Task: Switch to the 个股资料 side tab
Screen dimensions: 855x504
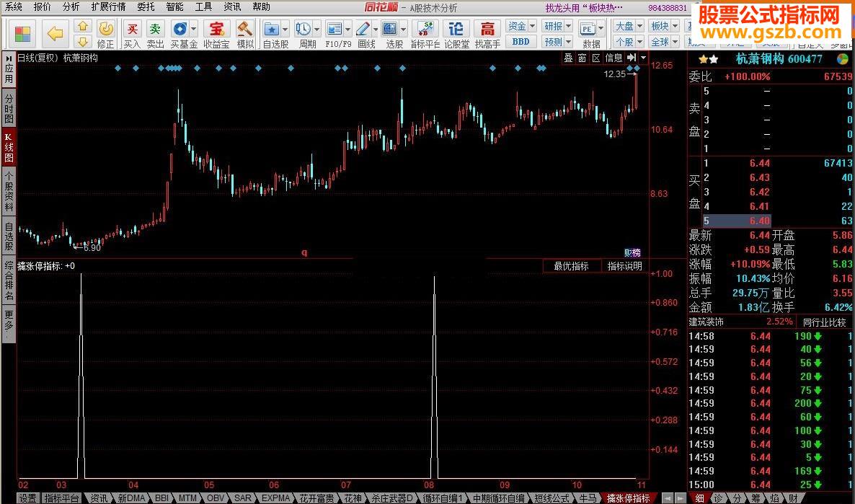Action: pos(9,190)
